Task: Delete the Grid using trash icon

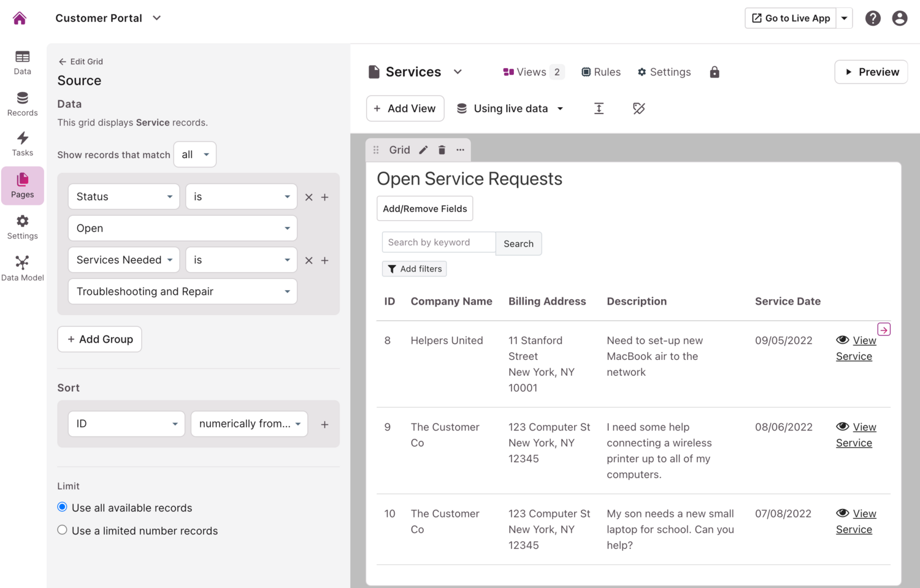Action: 442,150
